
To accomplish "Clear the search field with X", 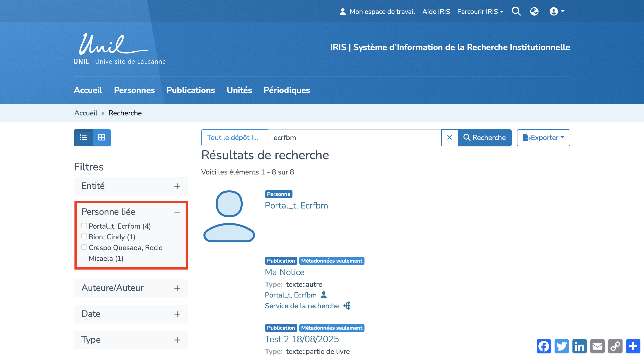I will click(x=449, y=138).
